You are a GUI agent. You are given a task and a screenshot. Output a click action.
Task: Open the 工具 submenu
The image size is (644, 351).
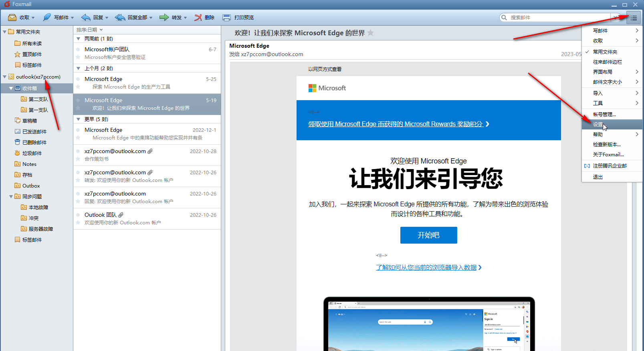[612, 103]
